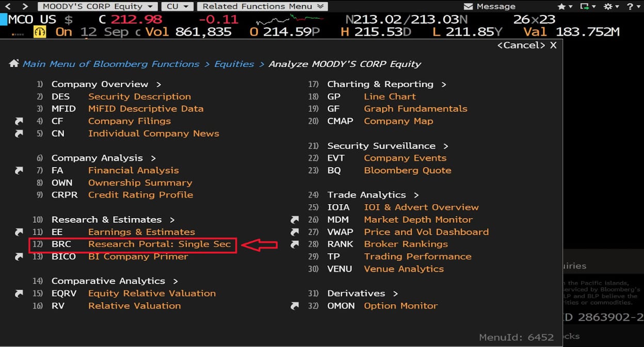The height and width of the screenshot is (347, 644).
Task: Launch RANK Broker Rankings arrow icon
Action: point(295,244)
